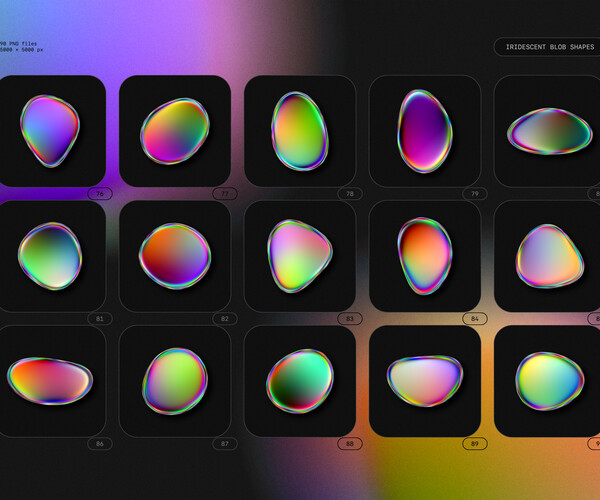Viewport: 600px width, 500px height.
Task: Click the number label 81
Action: (100, 319)
